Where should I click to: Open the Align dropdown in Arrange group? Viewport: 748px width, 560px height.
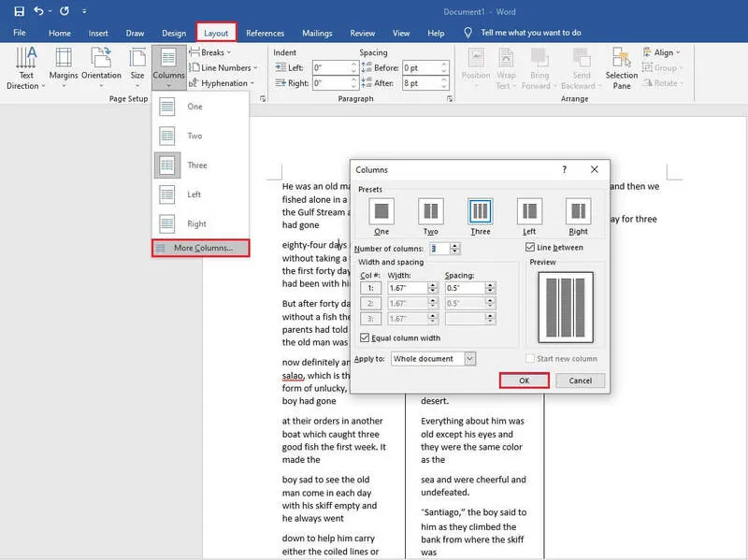[x=661, y=52]
